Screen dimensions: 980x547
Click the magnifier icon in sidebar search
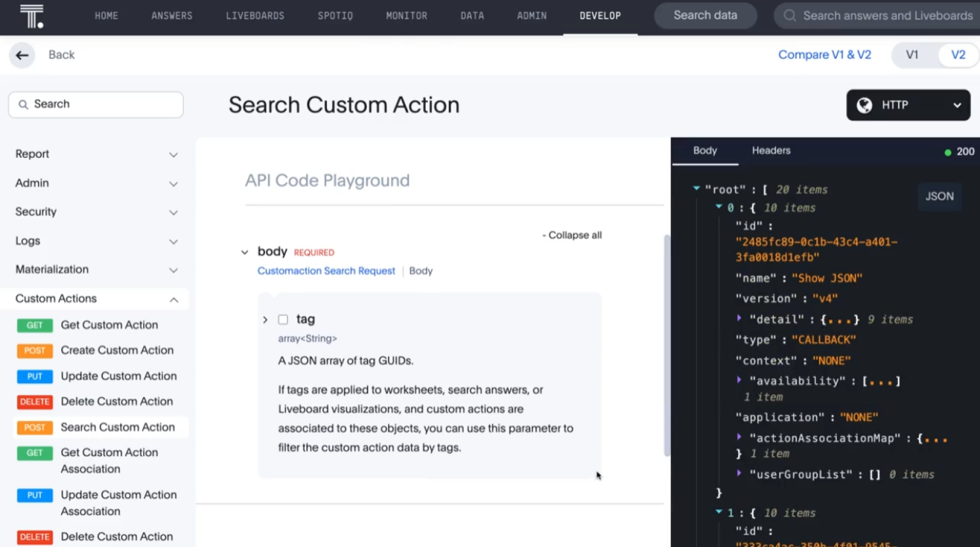coord(23,104)
